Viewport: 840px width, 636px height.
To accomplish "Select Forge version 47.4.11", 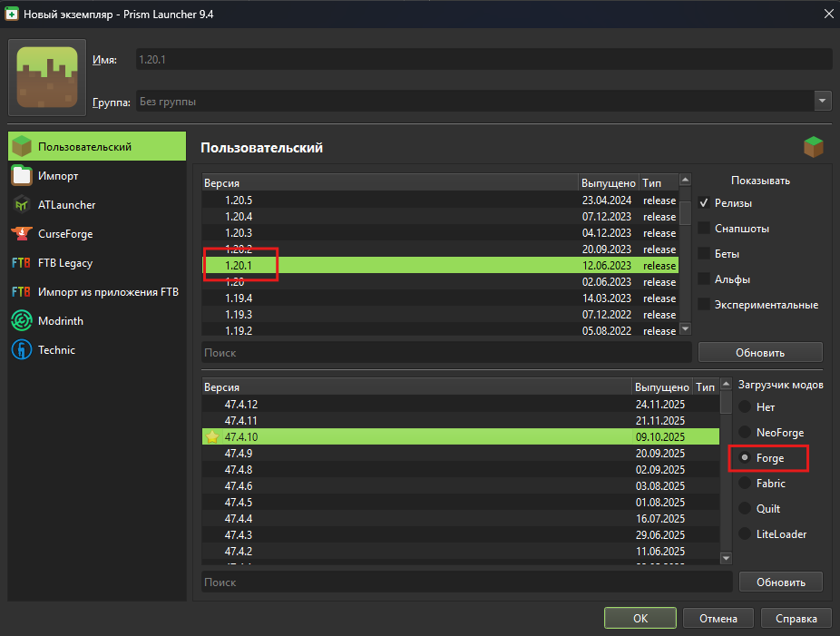I will 461,420.
